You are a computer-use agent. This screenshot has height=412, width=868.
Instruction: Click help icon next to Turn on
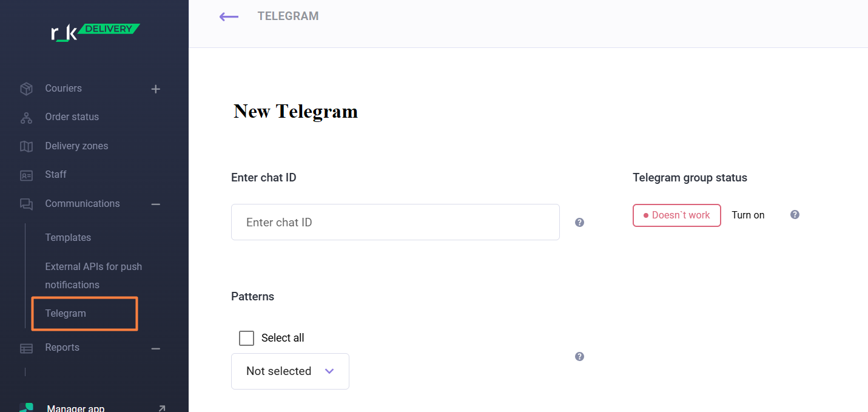pos(795,215)
